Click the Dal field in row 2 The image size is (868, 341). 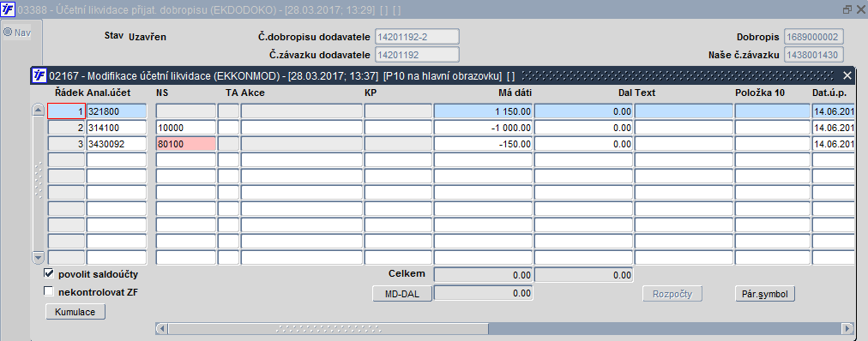[583, 128]
